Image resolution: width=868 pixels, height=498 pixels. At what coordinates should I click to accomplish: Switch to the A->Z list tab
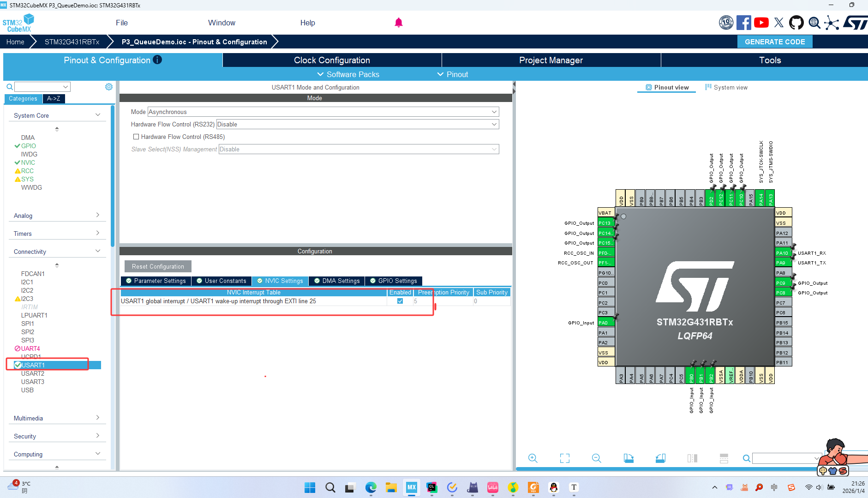(54, 98)
